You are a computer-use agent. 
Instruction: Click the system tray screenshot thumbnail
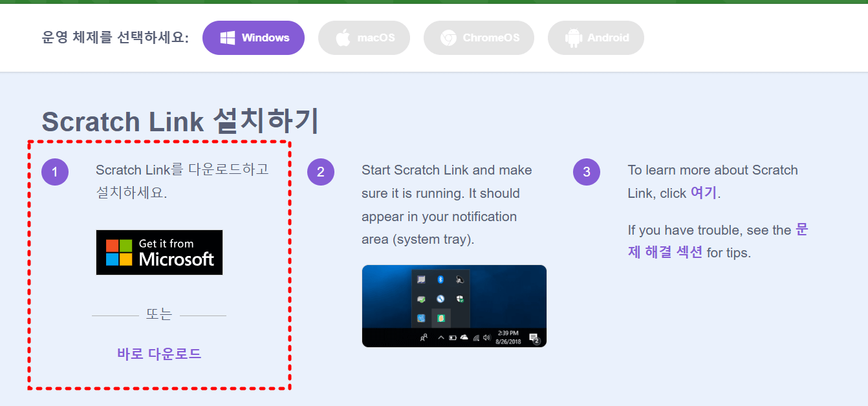click(x=454, y=306)
